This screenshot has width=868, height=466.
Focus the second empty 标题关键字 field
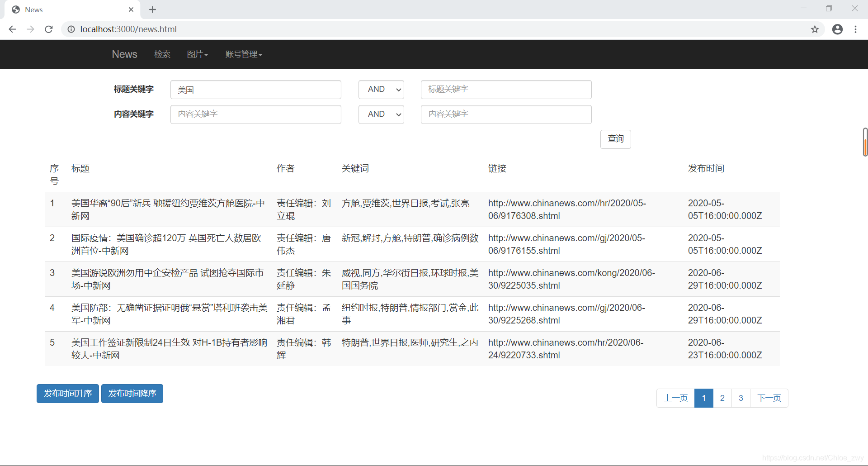[x=506, y=90]
